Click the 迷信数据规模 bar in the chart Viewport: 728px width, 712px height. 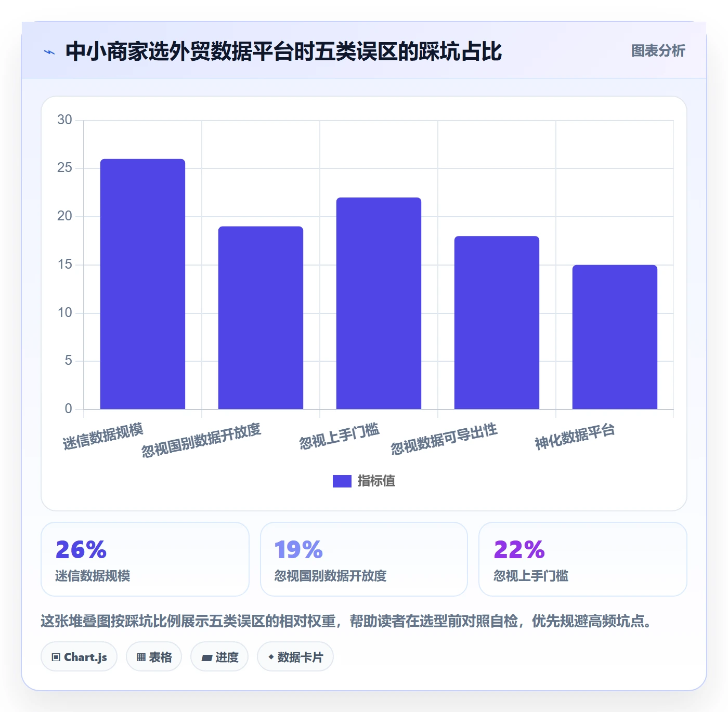[x=142, y=284]
